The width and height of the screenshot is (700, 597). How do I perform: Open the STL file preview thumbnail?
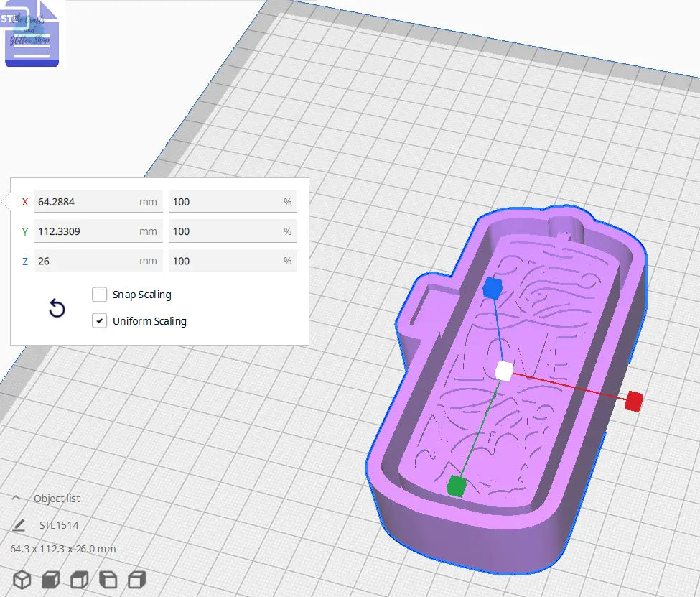click(32, 33)
